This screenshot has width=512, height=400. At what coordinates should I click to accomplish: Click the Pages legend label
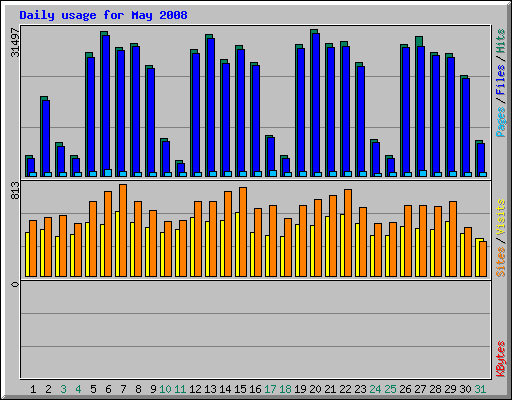[x=500, y=122]
